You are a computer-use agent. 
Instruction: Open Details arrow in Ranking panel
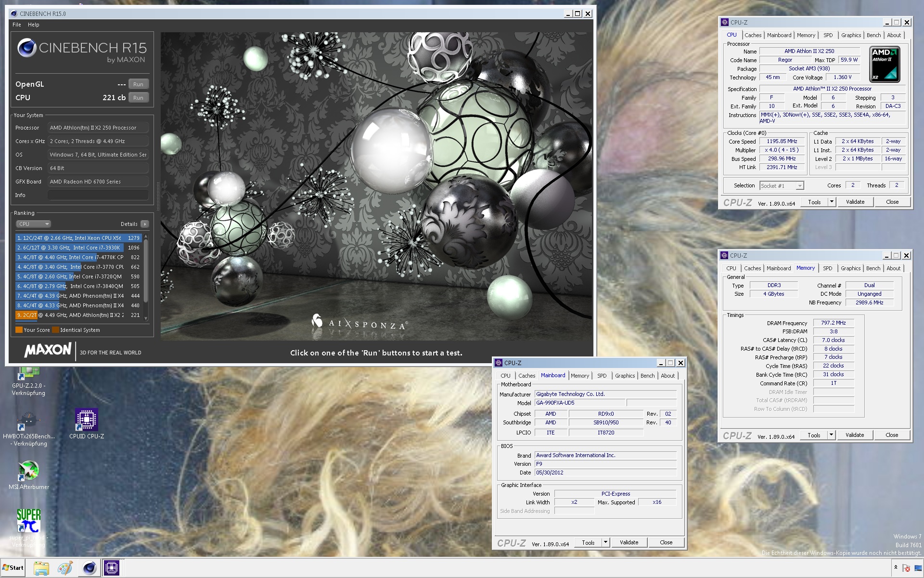point(145,224)
